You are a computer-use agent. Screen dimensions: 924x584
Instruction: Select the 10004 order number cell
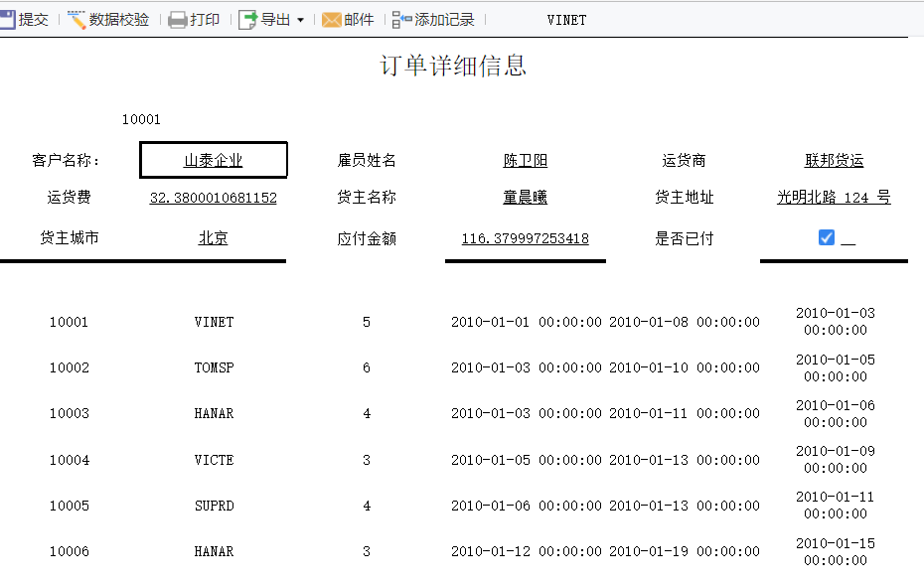coord(70,460)
